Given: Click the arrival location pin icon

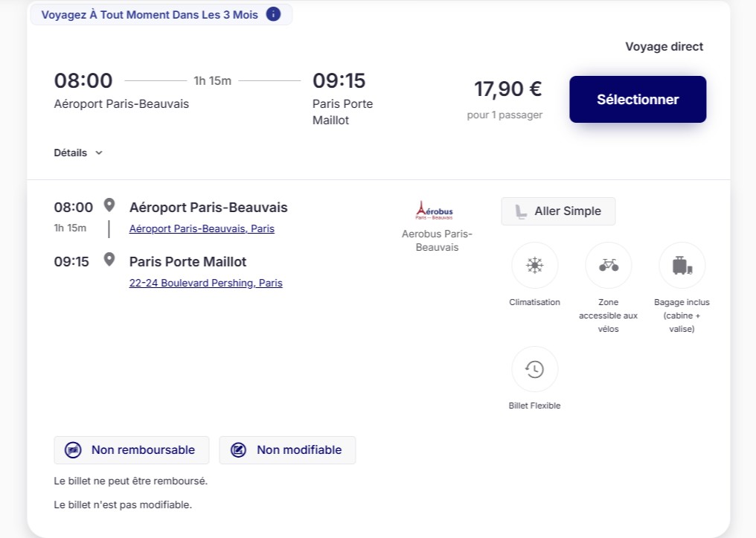Looking at the screenshot, I should (x=109, y=260).
